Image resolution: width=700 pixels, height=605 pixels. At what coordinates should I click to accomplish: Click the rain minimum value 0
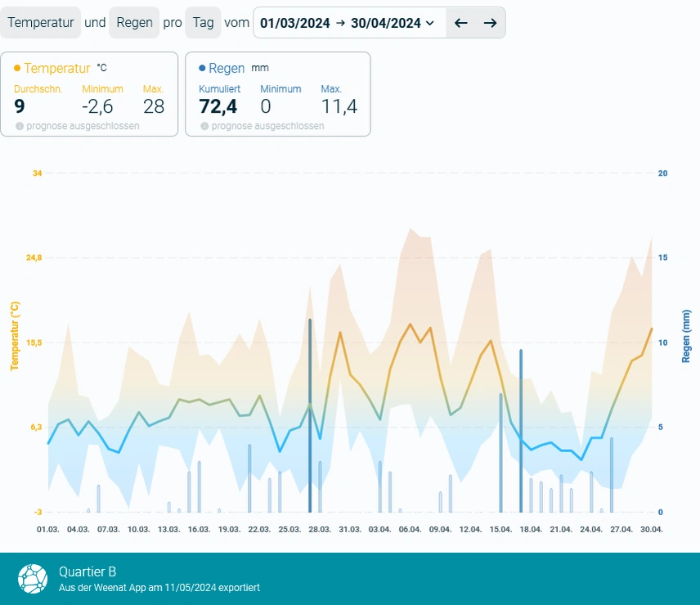point(266,106)
